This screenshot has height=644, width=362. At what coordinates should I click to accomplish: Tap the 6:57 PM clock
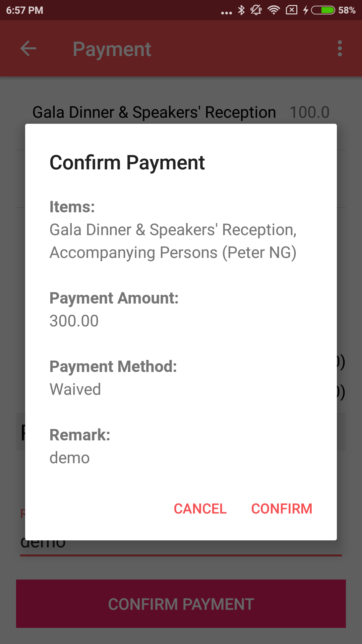pyautogui.click(x=25, y=10)
